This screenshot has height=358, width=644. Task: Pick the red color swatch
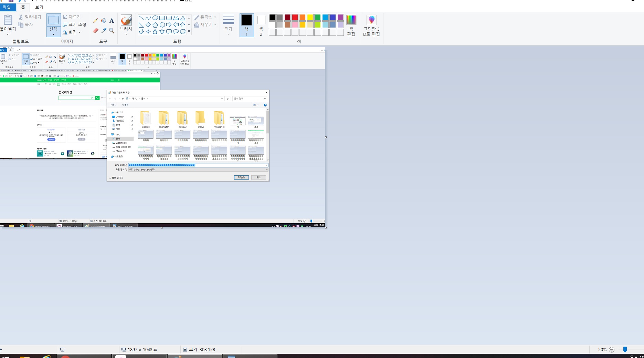click(295, 17)
